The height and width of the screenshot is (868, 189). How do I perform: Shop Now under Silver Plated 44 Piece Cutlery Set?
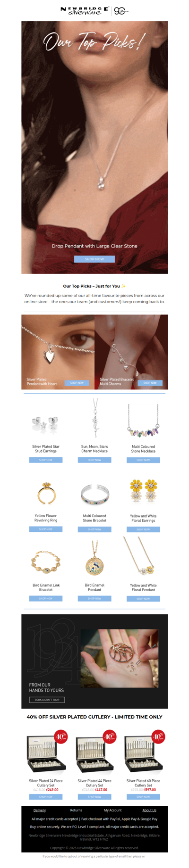click(x=94, y=797)
